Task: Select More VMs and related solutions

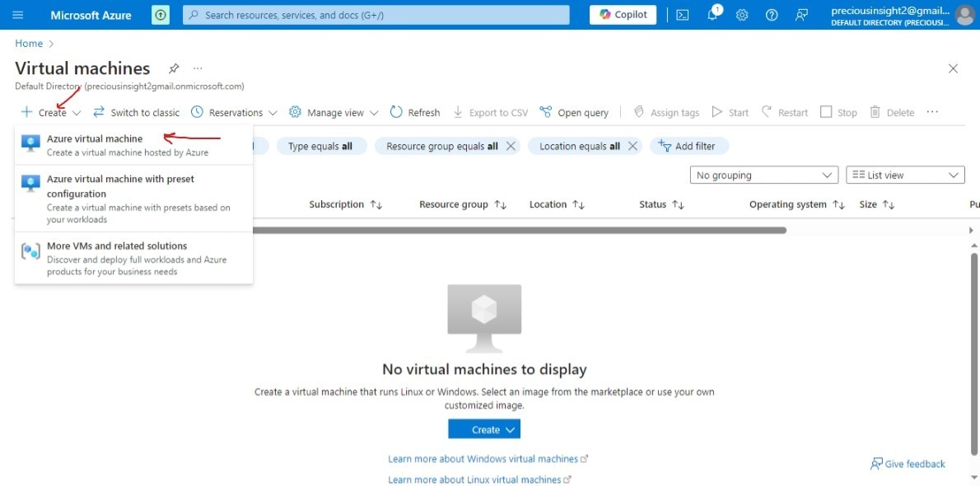Action: coord(133,259)
